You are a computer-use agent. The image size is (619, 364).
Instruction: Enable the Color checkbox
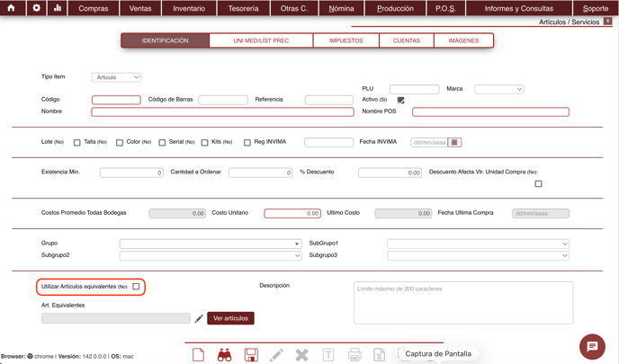pyautogui.click(x=162, y=143)
